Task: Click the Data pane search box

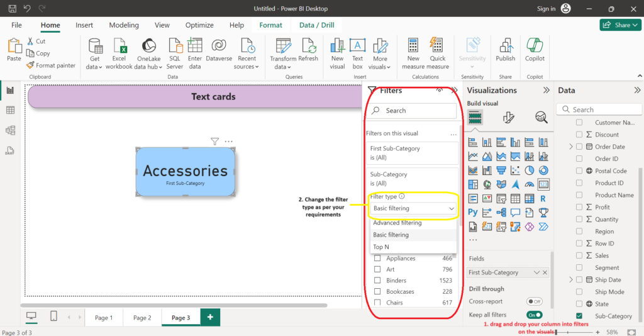Action: pyautogui.click(x=599, y=109)
